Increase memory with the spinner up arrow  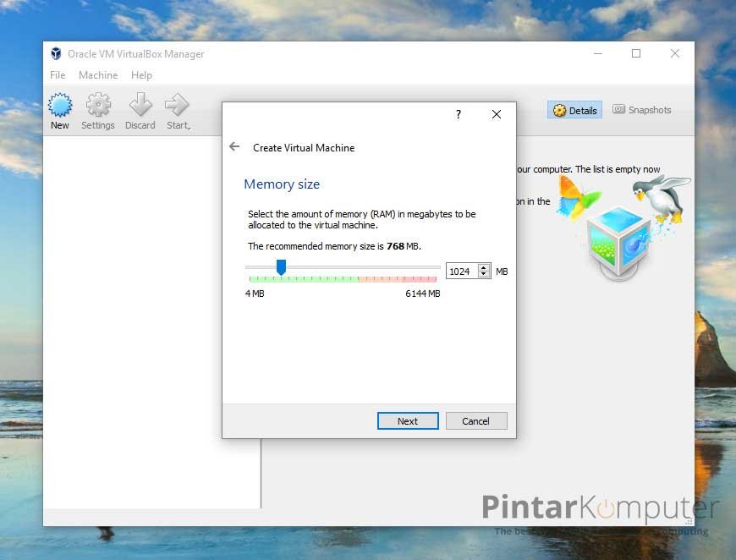[x=483, y=267]
